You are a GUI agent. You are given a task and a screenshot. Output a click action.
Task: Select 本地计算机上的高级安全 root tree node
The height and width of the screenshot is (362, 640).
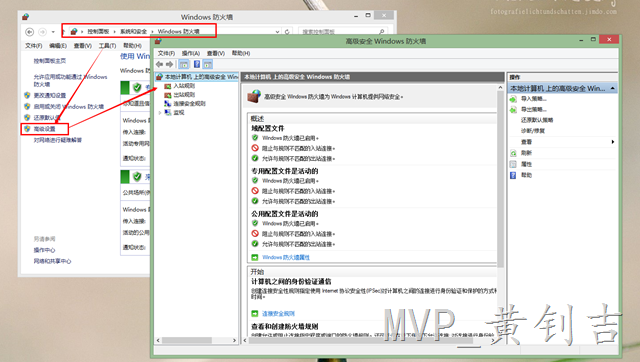[197, 77]
